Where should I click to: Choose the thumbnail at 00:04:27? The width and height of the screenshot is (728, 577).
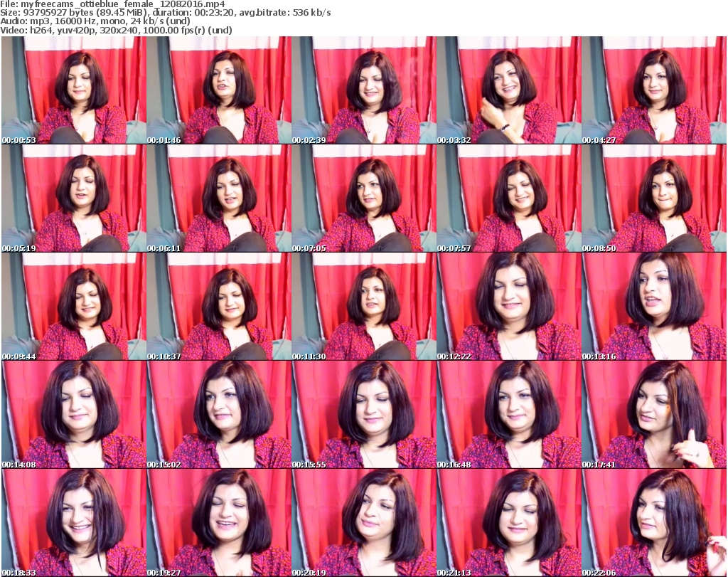pyautogui.click(x=654, y=90)
